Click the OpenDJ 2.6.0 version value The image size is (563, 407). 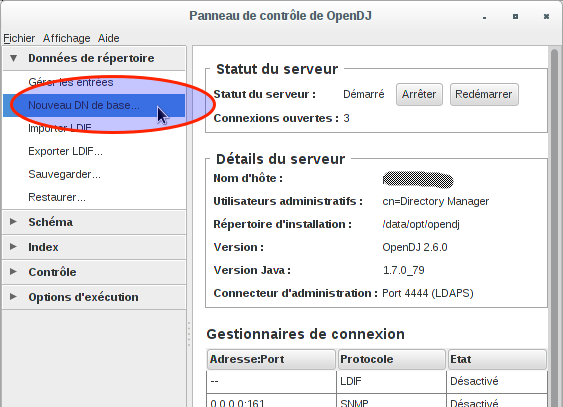point(415,247)
